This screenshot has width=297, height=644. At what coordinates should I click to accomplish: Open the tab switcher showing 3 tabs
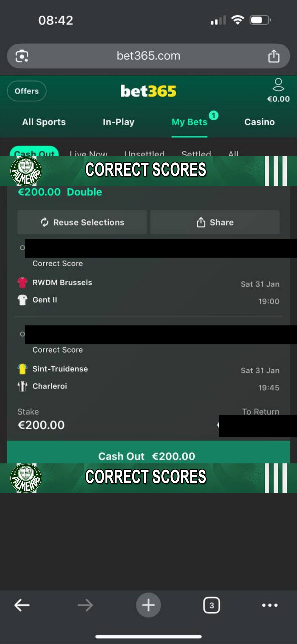coord(211,605)
